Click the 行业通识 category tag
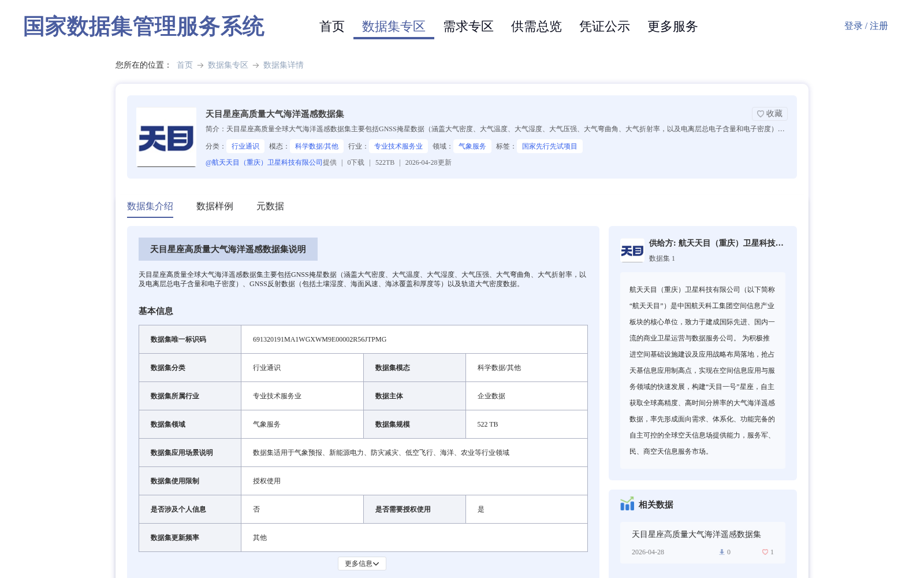This screenshot has height=578, width=924. tap(245, 146)
